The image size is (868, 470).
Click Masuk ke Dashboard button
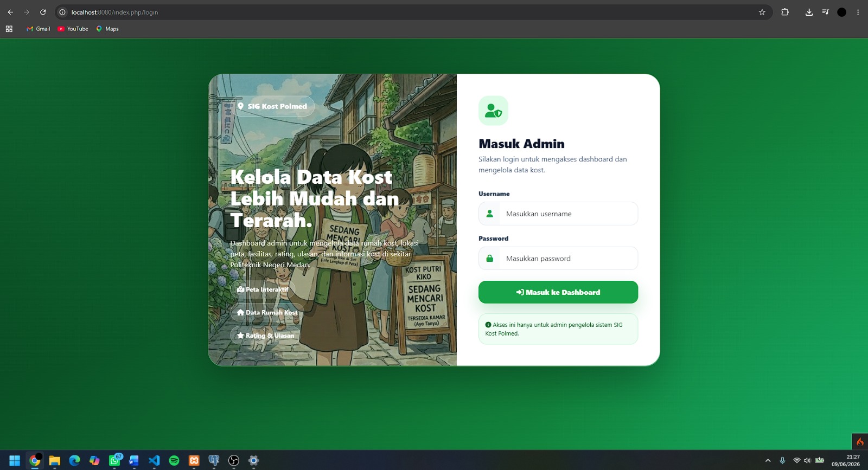click(x=558, y=292)
